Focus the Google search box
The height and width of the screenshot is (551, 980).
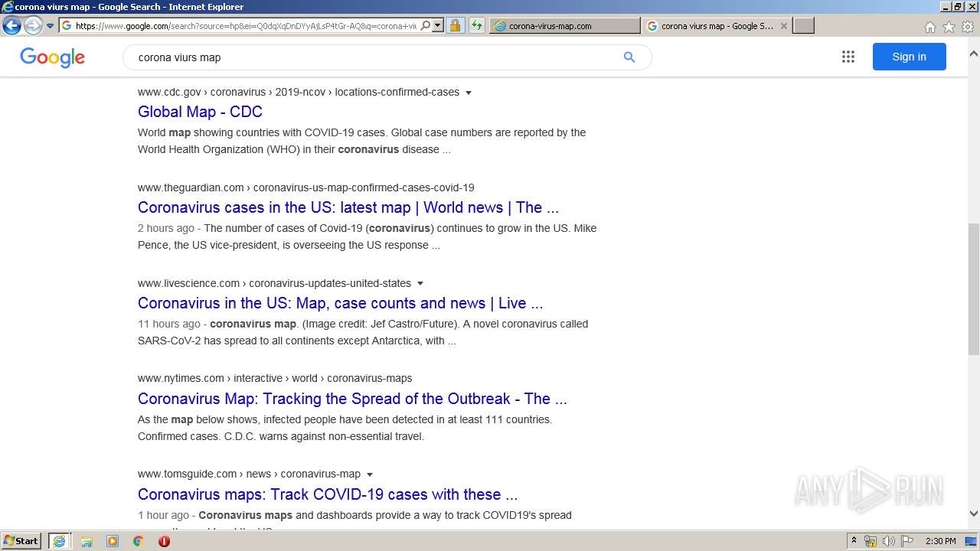tap(375, 57)
